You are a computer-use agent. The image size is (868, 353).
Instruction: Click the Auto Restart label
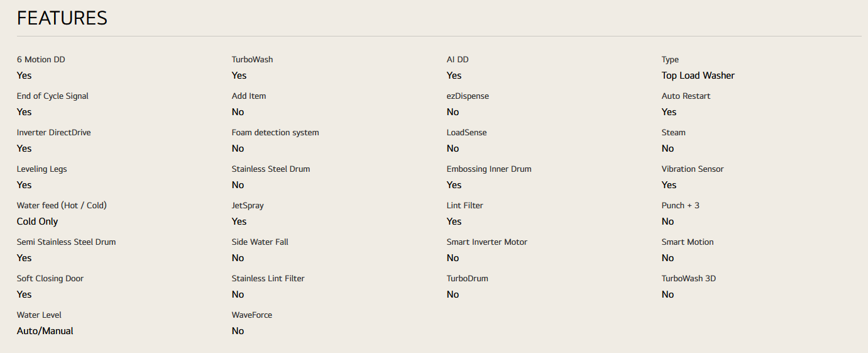point(686,96)
